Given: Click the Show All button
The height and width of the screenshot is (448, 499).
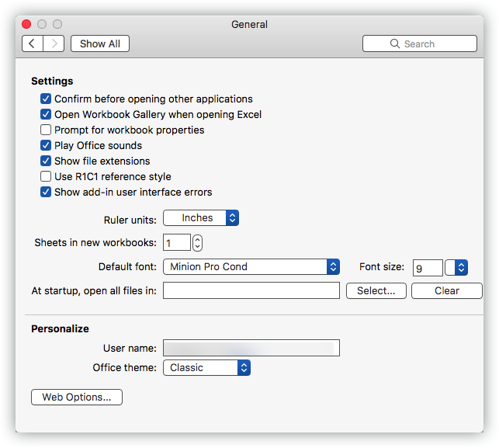Looking at the screenshot, I should (100, 43).
